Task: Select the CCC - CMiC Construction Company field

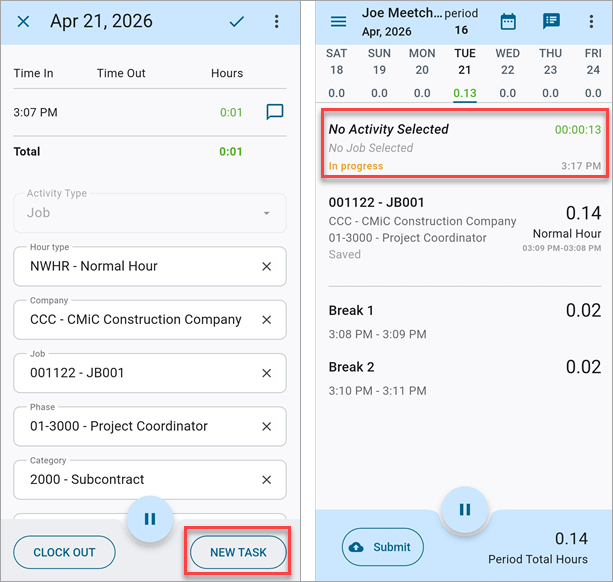Action: click(150, 319)
